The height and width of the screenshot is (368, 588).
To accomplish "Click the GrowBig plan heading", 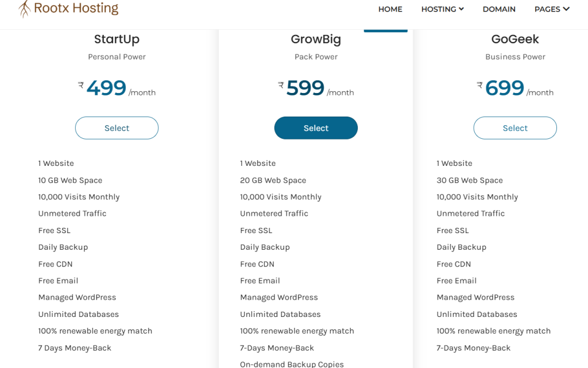I will point(316,39).
